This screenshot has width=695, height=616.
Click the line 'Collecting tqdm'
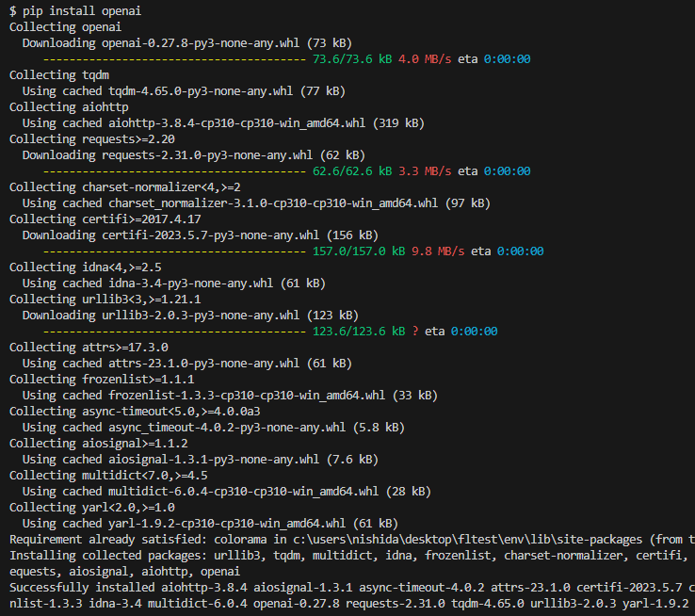coord(59,75)
